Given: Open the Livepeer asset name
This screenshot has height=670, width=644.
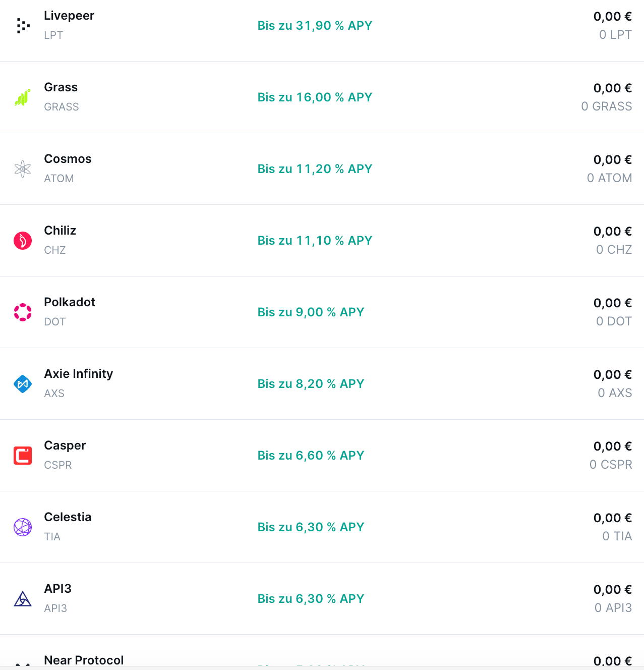Looking at the screenshot, I should pyautogui.click(x=69, y=16).
